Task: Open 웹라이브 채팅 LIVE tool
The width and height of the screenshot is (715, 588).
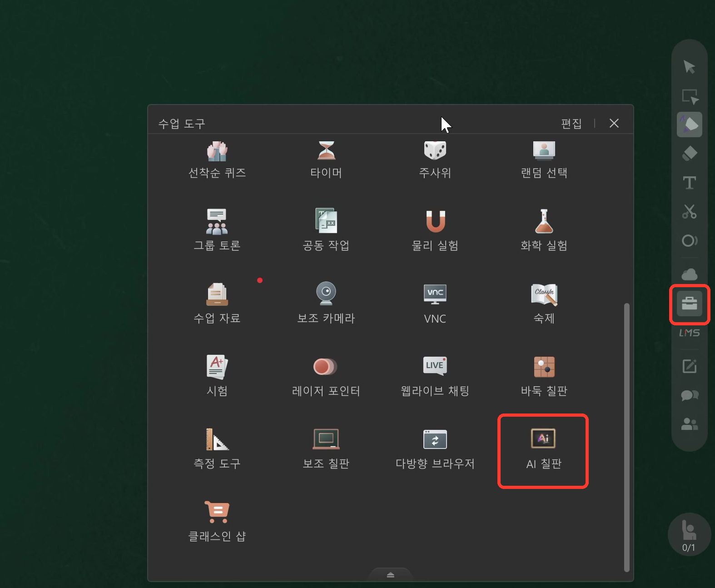Action: (x=435, y=376)
